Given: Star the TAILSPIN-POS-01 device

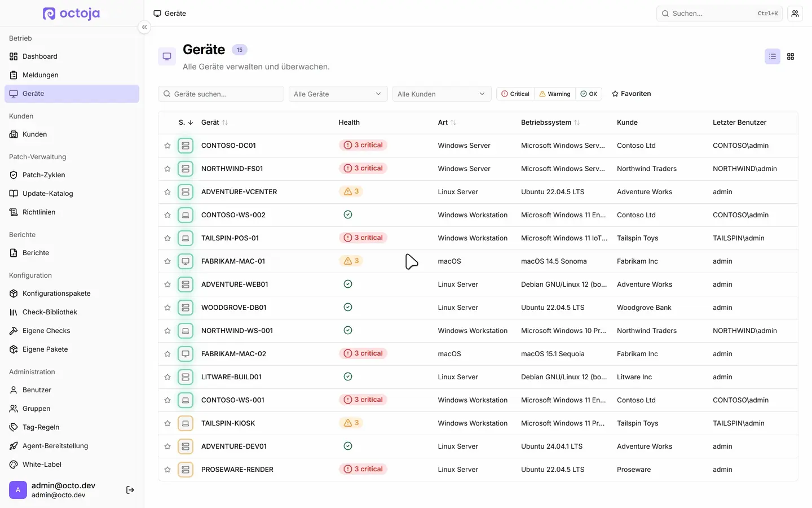Looking at the screenshot, I should 167,238.
